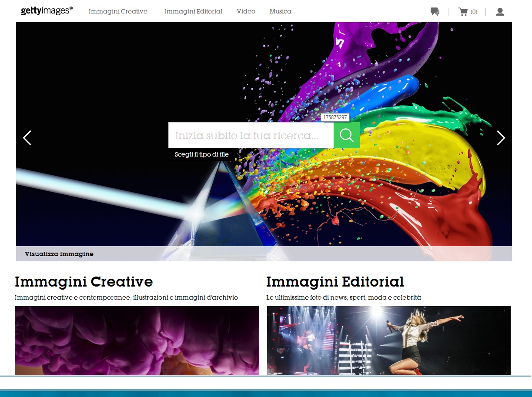Image resolution: width=532 pixels, height=397 pixels.
Task: Open the user account icon
Action: click(x=500, y=12)
